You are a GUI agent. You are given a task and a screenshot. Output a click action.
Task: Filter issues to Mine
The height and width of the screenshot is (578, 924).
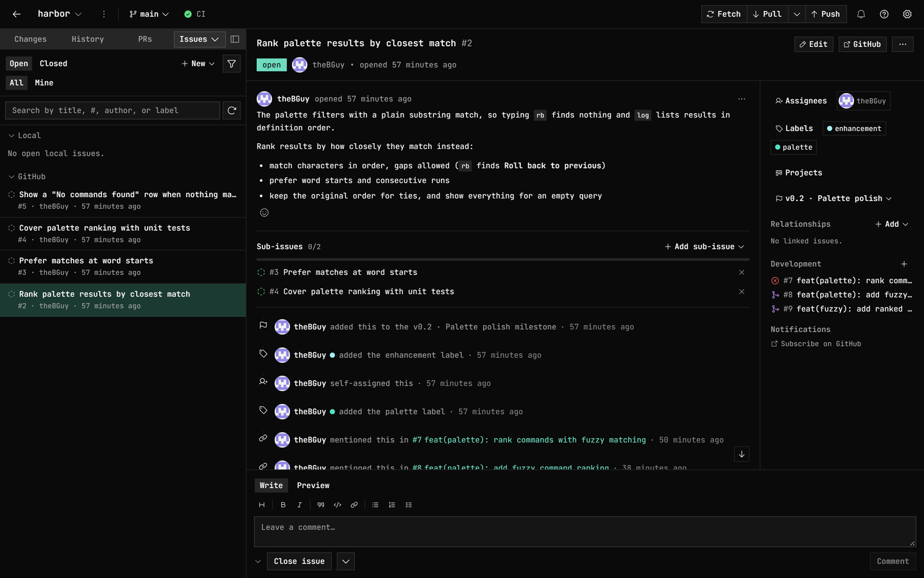point(44,83)
